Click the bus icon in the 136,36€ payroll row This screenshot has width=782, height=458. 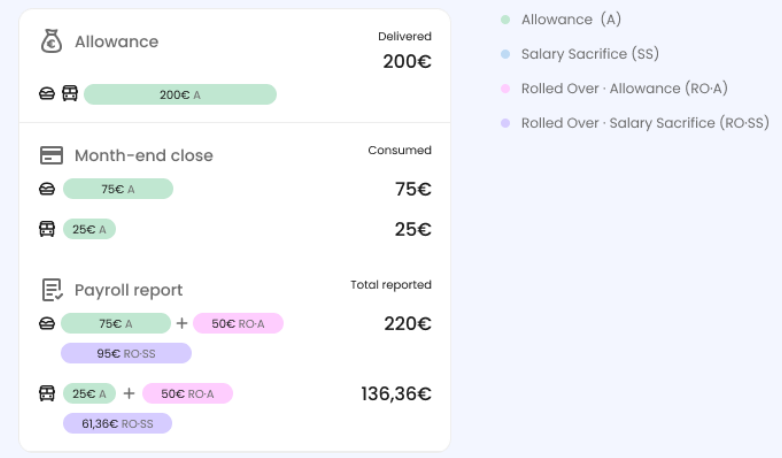tap(47, 393)
